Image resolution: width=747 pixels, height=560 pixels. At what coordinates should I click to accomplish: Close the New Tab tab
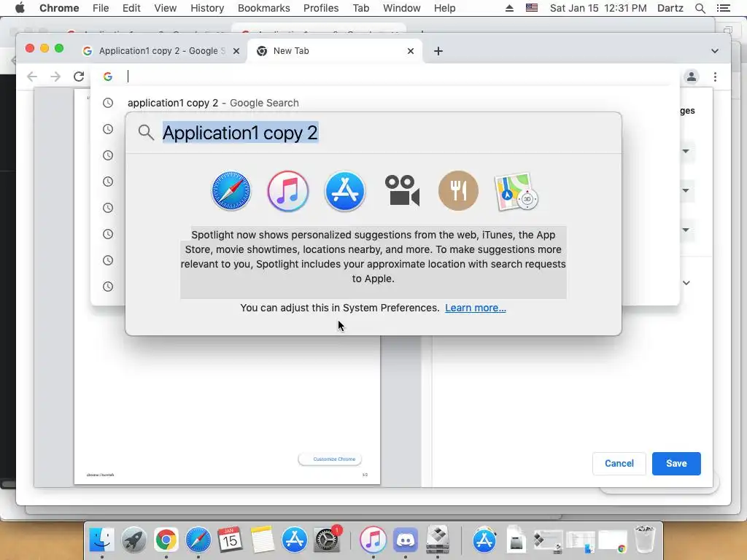411,51
